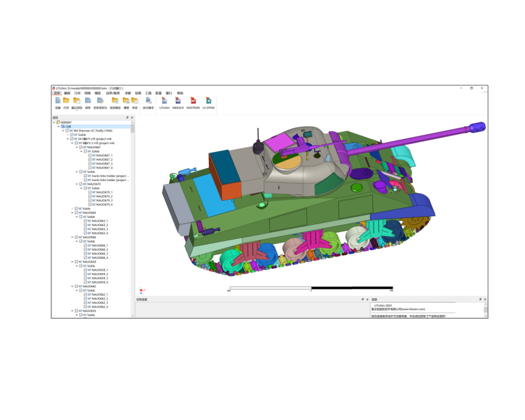
Task: Open the 窗口 menu
Action: click(x=169, y=93)
